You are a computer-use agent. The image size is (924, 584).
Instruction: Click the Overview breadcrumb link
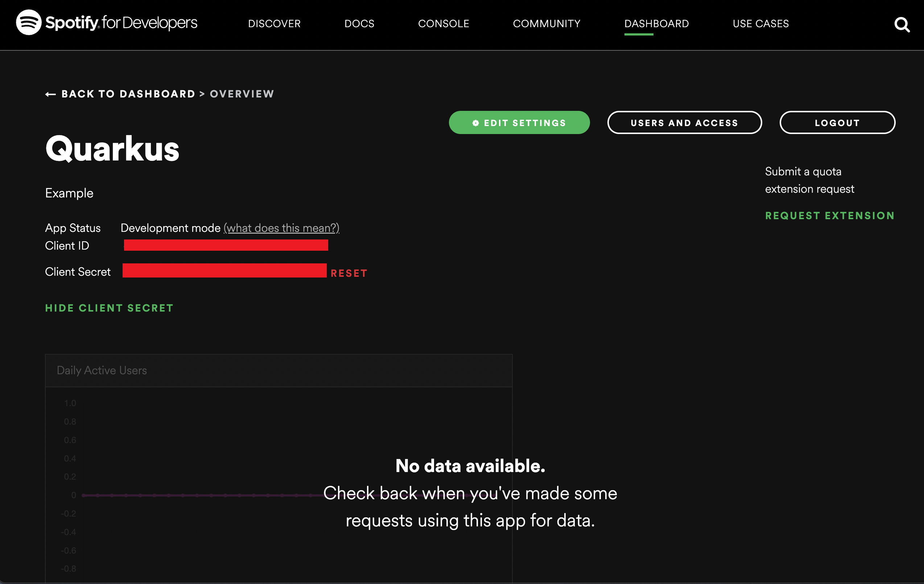point(241,93)
